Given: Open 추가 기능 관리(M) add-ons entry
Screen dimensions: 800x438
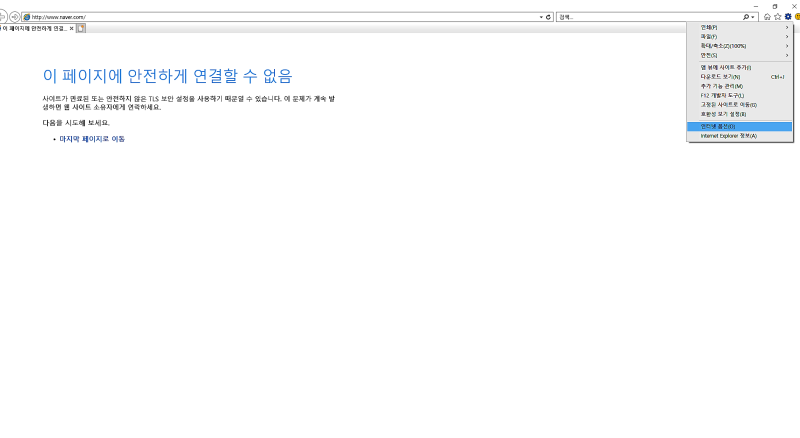Looking at the screenshot, I should point(739,86).
